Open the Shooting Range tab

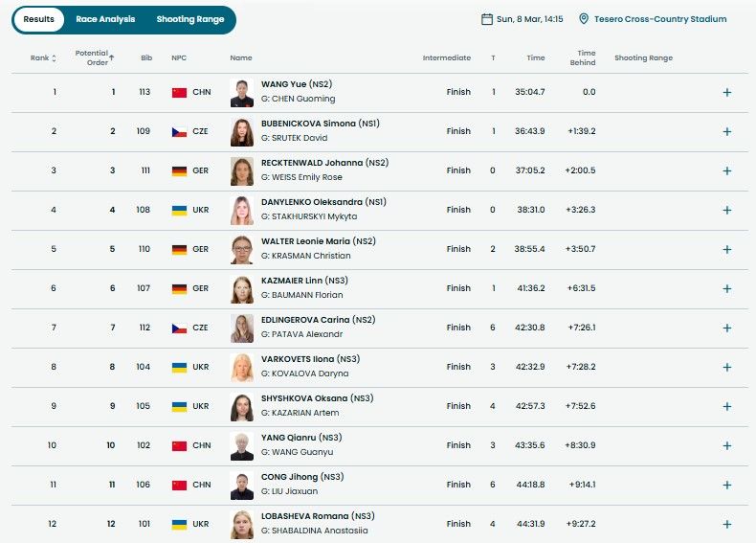pyautogui.click(x=189, y=19)
